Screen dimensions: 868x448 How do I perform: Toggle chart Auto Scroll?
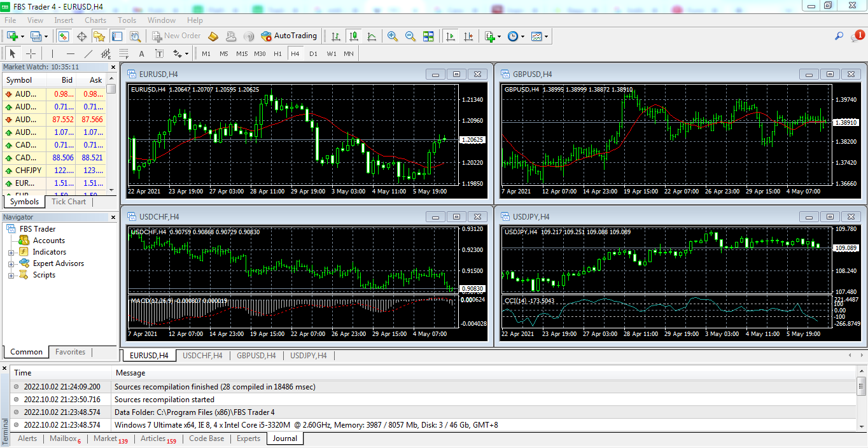451,36
